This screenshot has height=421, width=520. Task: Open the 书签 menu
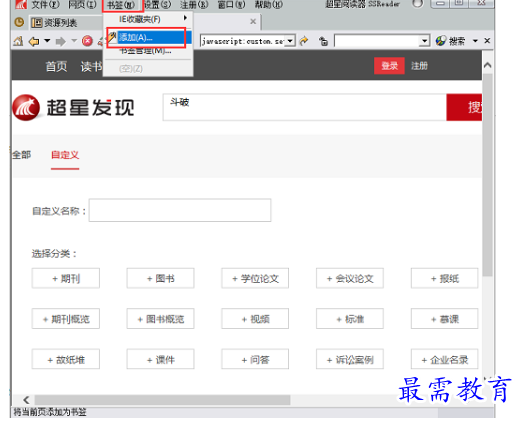point(121,5)
